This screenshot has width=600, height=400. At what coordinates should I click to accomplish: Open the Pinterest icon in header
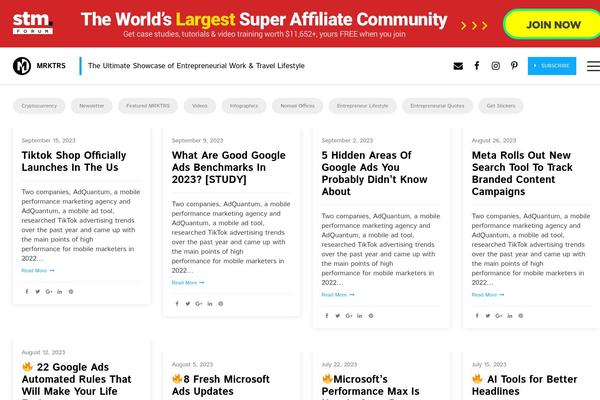pos(514,65)
